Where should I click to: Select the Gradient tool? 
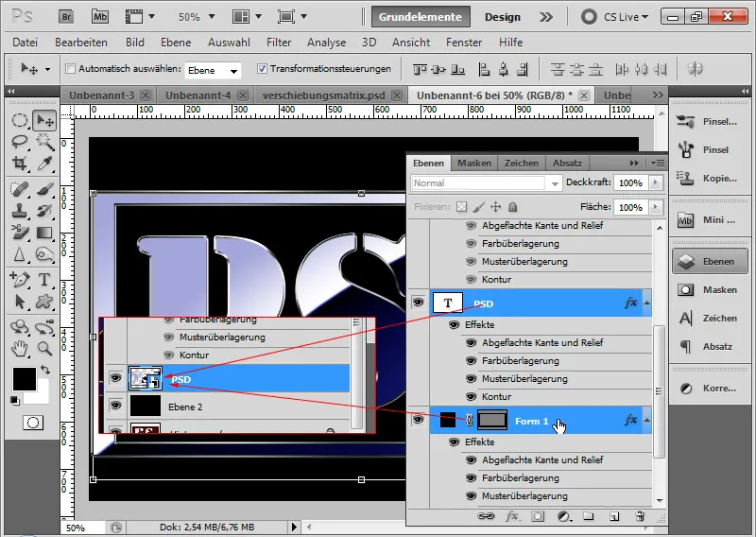click(44, 233)
